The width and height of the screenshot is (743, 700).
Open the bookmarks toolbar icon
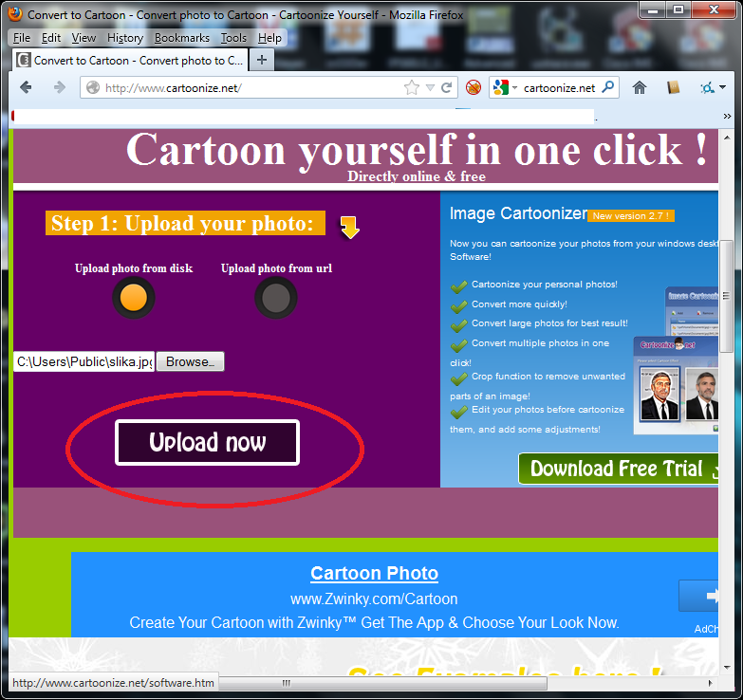tap(674, 87)
